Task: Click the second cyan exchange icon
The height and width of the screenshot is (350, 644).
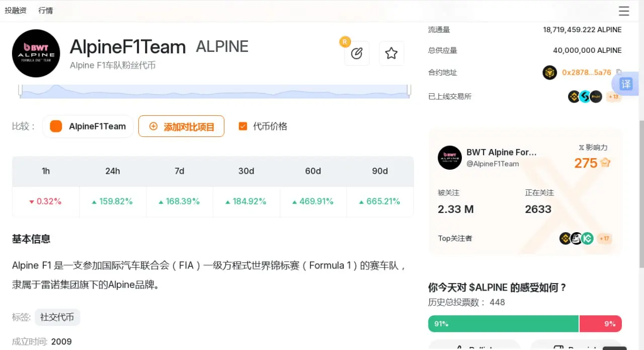Action: pos(585,96)
